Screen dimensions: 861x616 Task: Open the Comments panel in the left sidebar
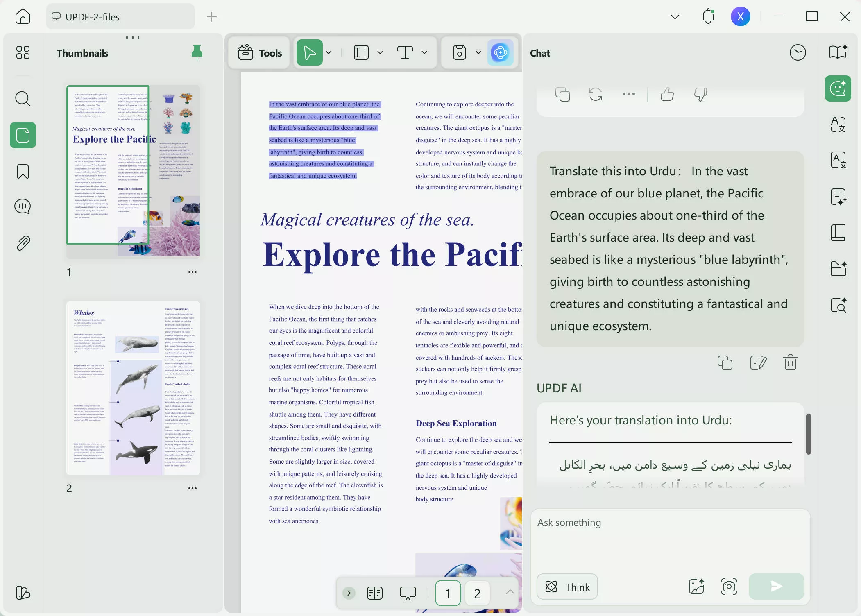[23, 206]
